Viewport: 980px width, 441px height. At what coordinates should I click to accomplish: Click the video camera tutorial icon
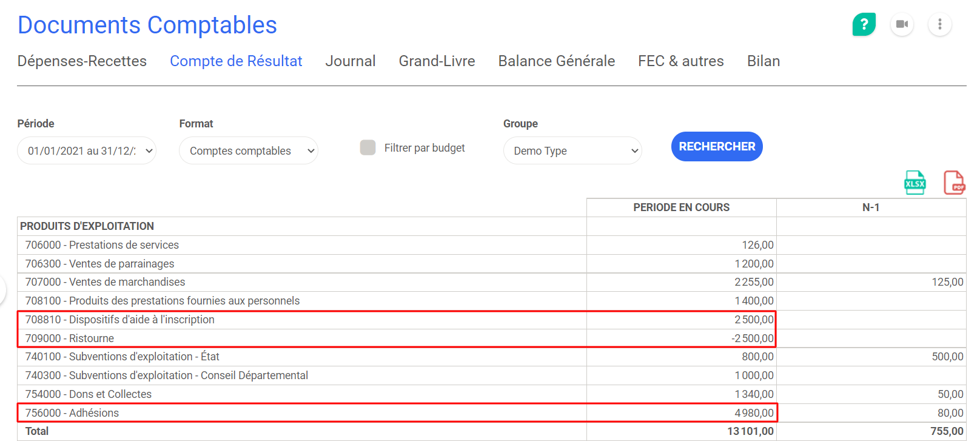pyautogui.click(x=902, y=24)
